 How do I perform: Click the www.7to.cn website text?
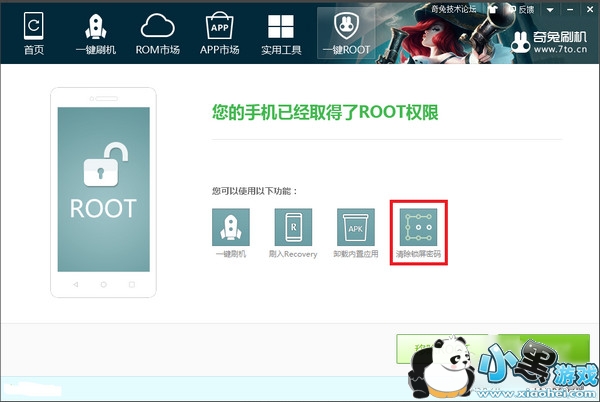(560, 49)
